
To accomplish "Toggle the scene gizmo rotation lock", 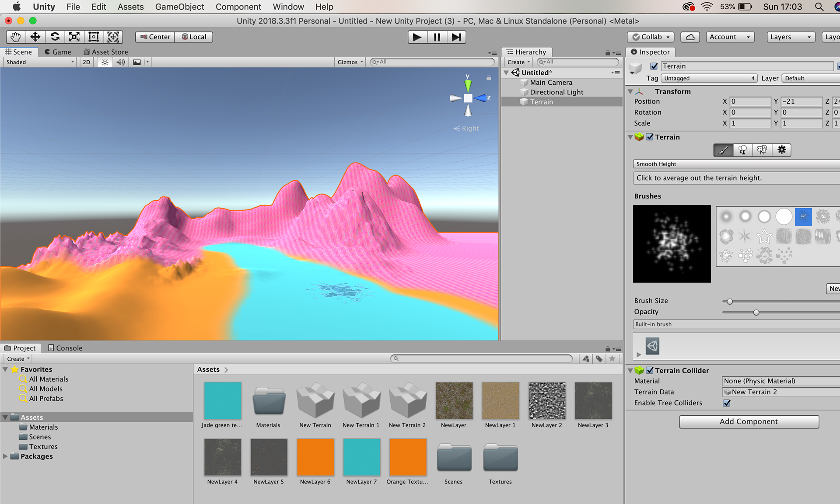I will (x=489, y=77).
